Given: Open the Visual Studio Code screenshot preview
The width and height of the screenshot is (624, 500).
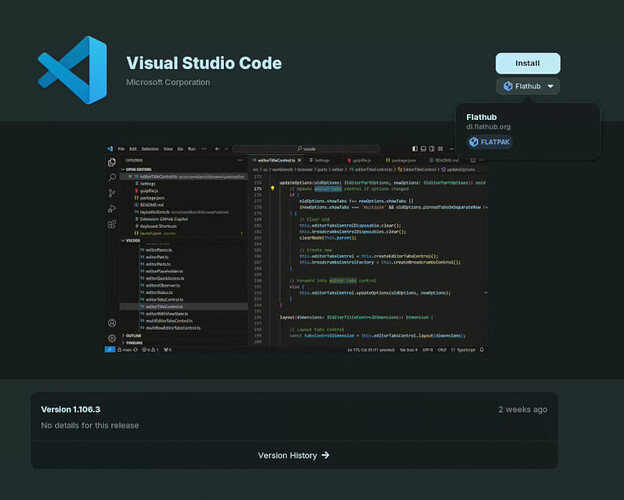Looking at the screenshot, I should (296, 249).
